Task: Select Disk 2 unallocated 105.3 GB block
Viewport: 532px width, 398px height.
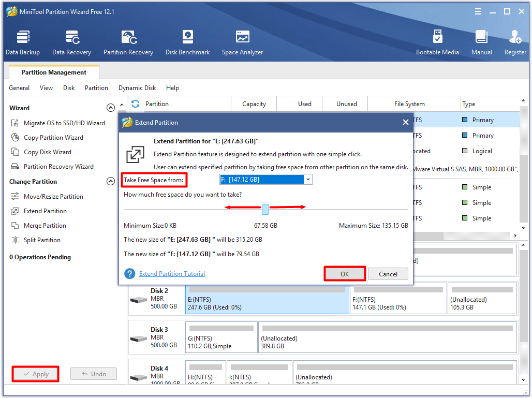Action: coord(482,299)
